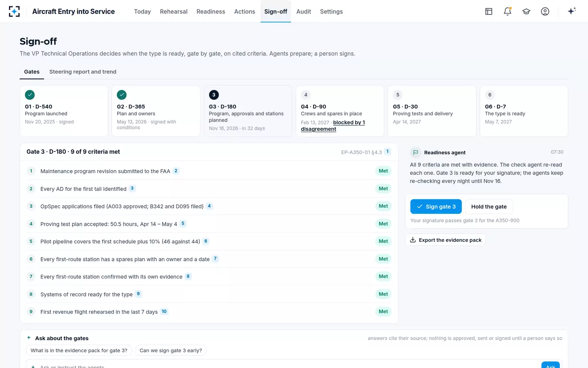588x368 pixels.
Task: Open the notifications bell
Action: coord(508,11)
